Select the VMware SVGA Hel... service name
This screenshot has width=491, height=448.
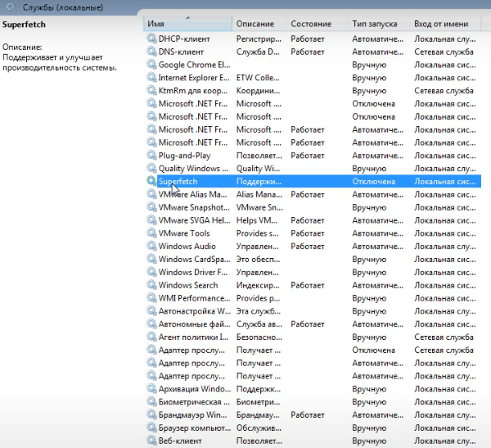click(194, 220)
